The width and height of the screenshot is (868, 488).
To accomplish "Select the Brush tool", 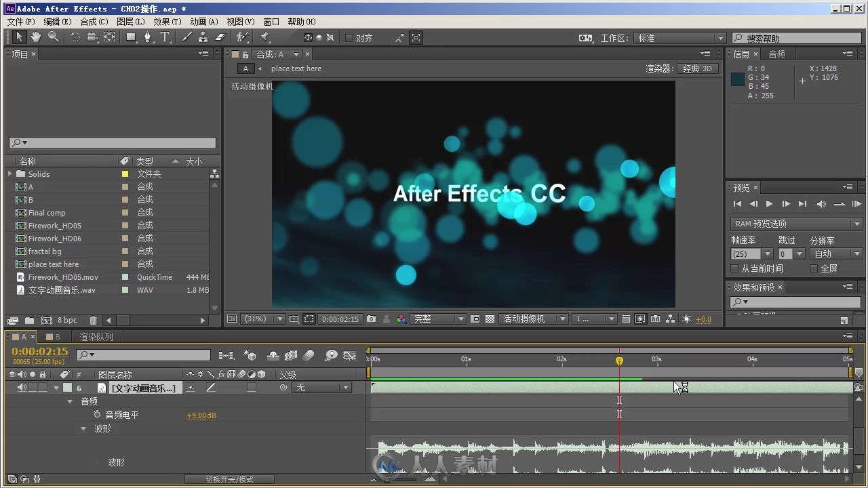I will point(187,37).
